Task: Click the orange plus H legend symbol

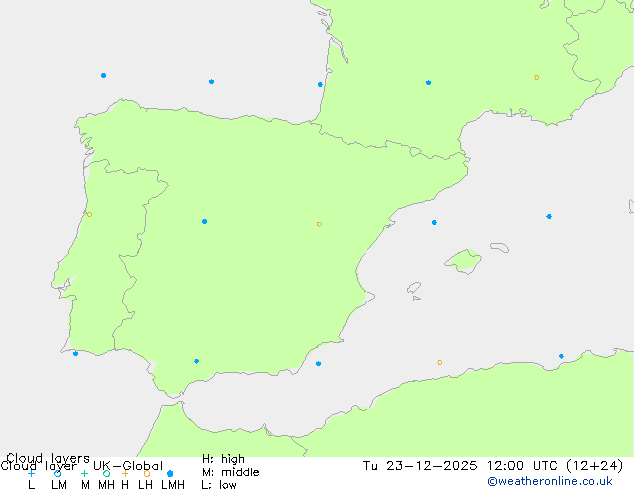Action: (125, 473)
